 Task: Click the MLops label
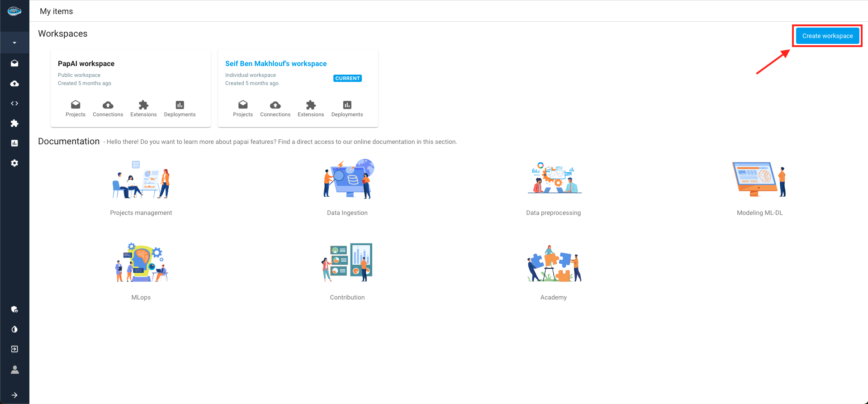141,297
